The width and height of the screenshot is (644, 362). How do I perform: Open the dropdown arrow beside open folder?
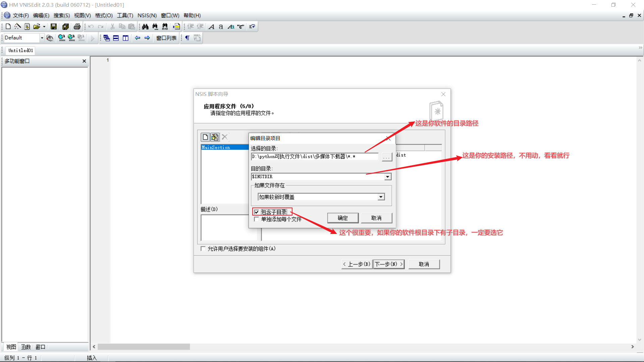[44, 26]
